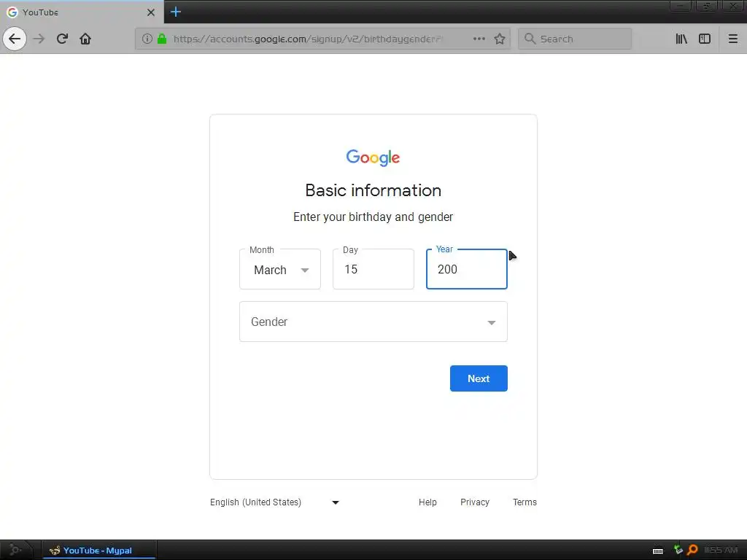
Task: Close the YouTube tab
Action: coord(150,12)
